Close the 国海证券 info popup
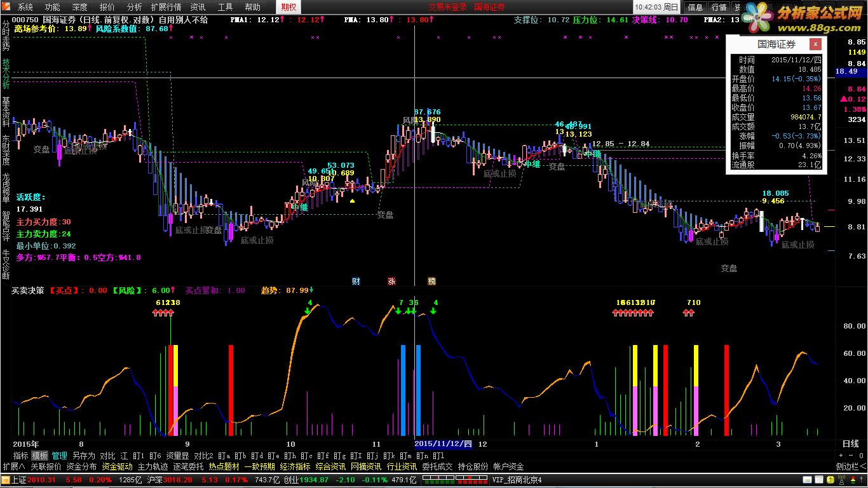This screenshot has width=868, height=488. coord(815,44)
